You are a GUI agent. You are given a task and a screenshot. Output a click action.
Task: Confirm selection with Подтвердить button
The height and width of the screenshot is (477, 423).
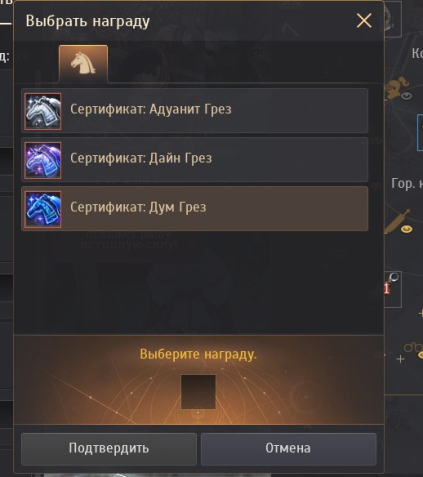[x=109, y=449]
